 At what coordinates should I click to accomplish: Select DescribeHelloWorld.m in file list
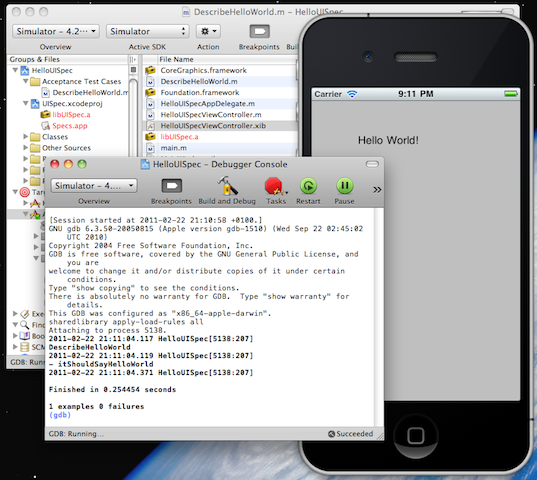coord(199,81)
